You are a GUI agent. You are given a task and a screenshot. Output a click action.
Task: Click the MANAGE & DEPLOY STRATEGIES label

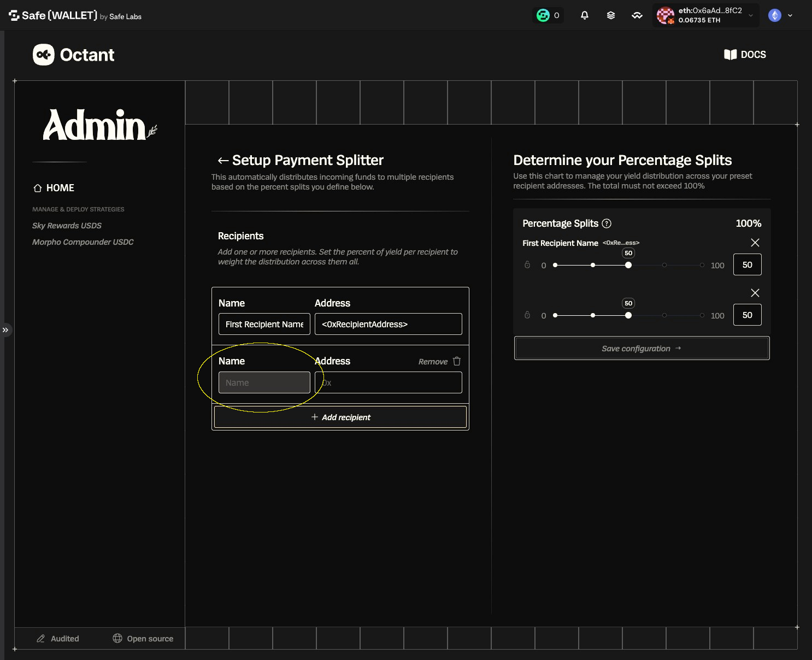coord(78,209)
